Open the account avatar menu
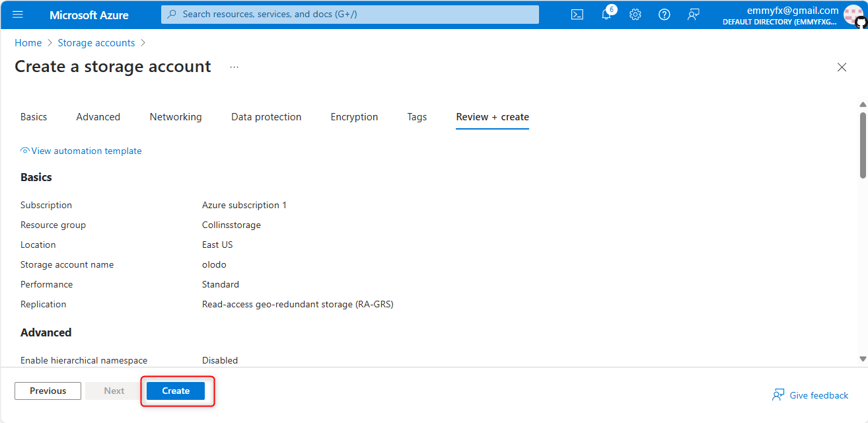This screenshot has height=423, width=868. (853, 15)
